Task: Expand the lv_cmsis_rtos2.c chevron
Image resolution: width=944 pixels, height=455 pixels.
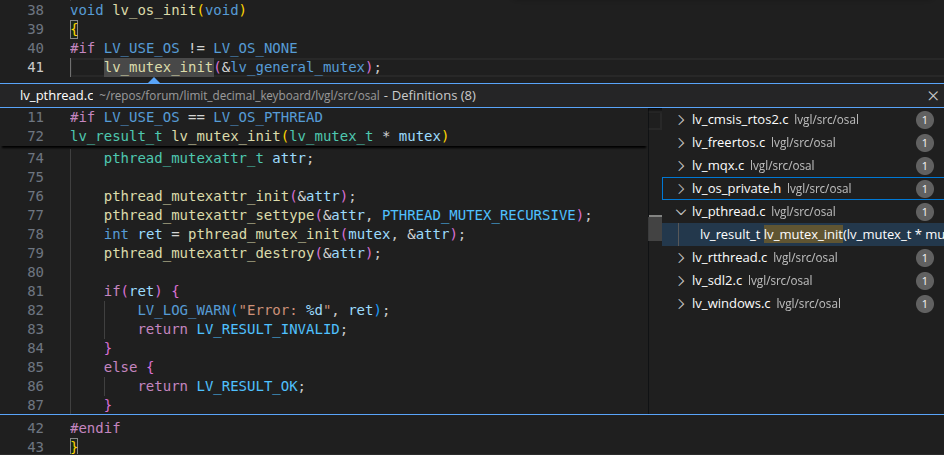Action: (681, 120)
